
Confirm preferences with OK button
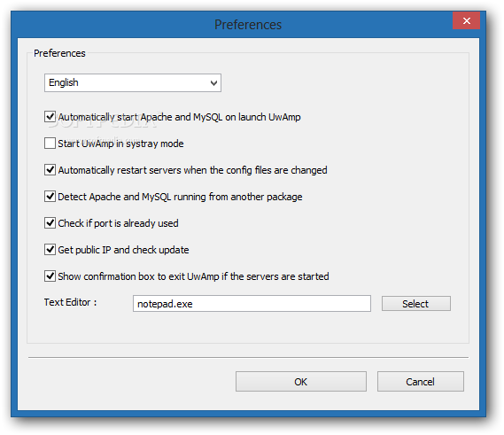(x=301, y=382)
